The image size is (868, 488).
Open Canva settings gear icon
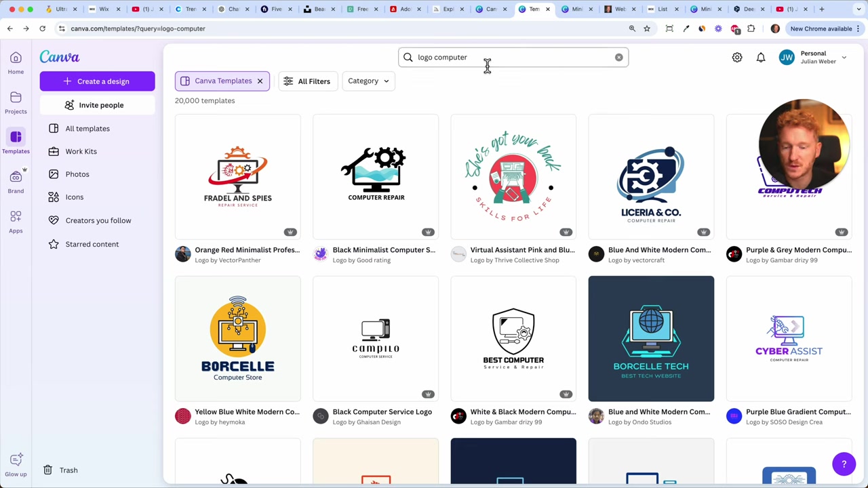(737, 58)
